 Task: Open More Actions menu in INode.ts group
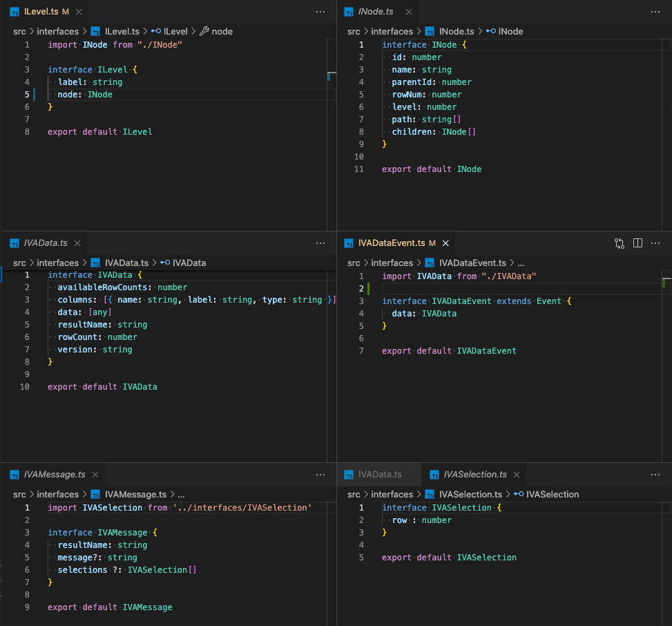[x=655, y=12]
